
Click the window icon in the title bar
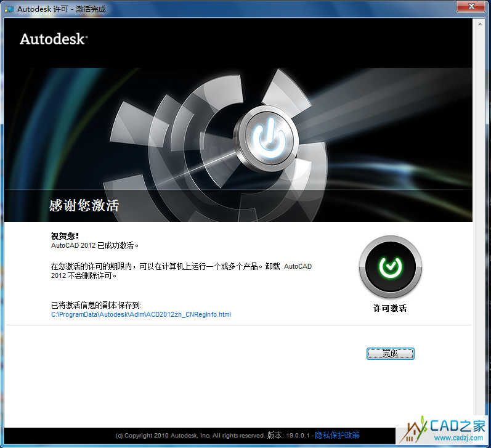[9, 9]
